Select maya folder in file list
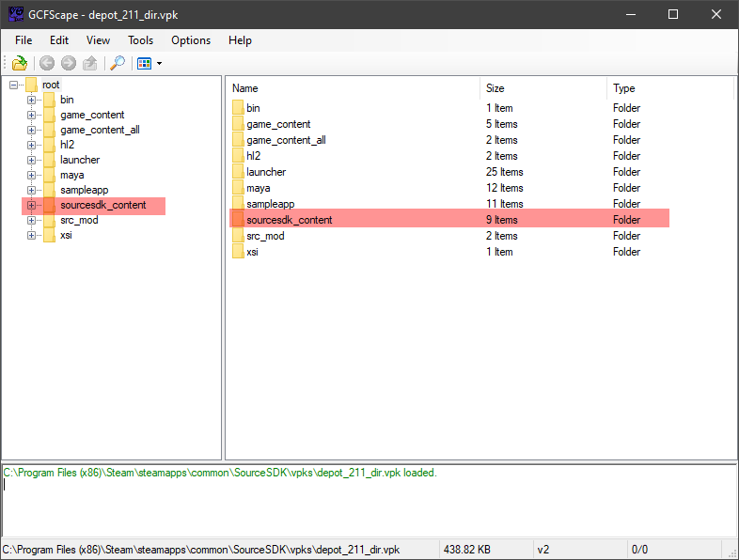The image size is (739, 560). 259,189
